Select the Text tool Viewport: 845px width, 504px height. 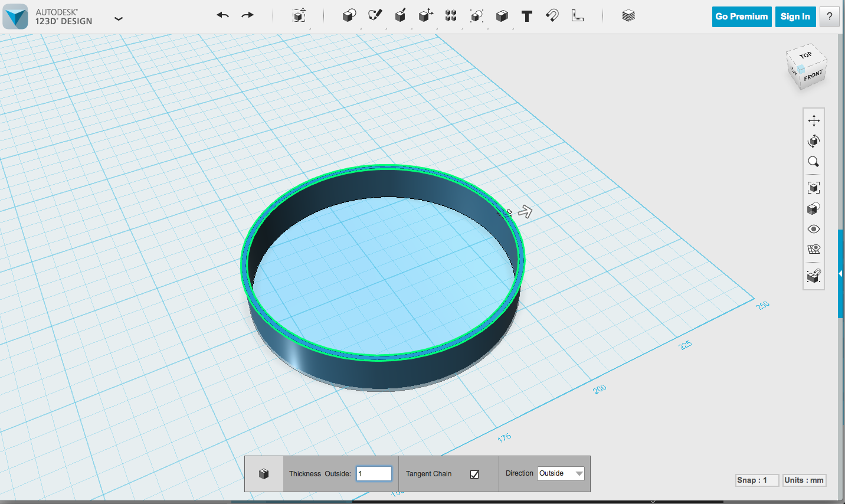527,16
